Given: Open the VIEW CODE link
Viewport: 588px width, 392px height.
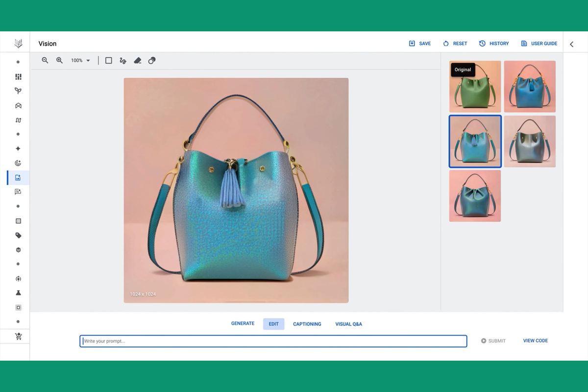Looking at the screenshot, I should [x=535, y=341].
